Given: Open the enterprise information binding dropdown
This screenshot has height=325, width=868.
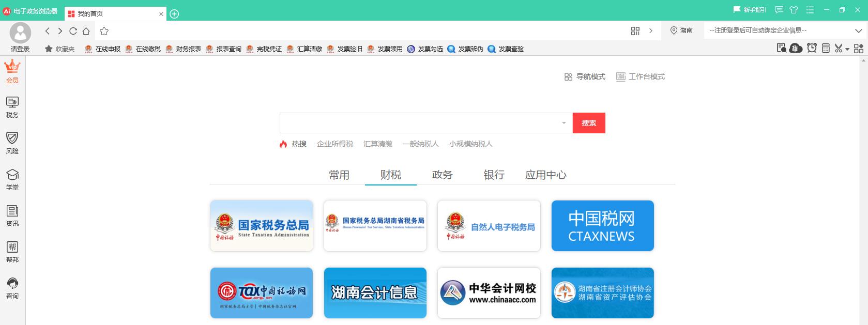Looking at the screenshot, I should tap(786, 30).
